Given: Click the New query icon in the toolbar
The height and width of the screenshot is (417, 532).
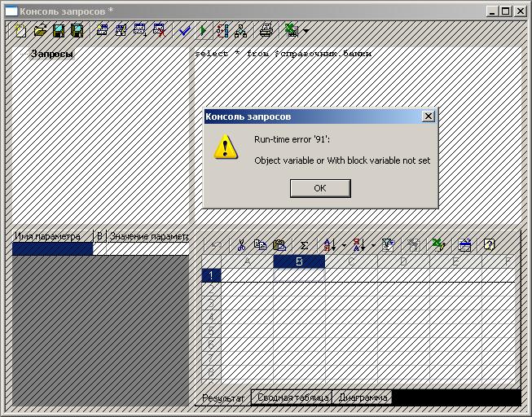Looking at the screenshot, I should coord(22,31).
